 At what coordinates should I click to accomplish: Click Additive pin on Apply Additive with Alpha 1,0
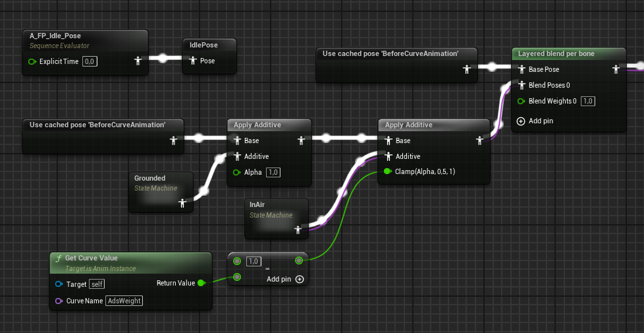point(237,156)
